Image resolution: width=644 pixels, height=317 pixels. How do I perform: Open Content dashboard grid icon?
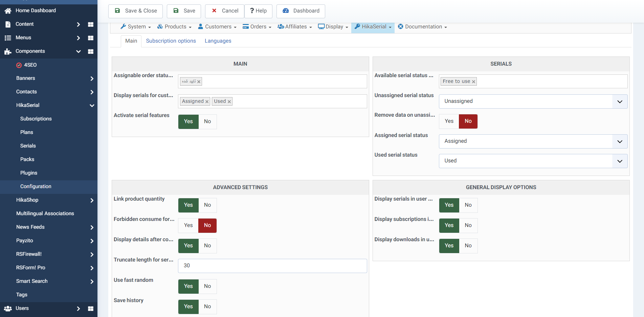90,24
